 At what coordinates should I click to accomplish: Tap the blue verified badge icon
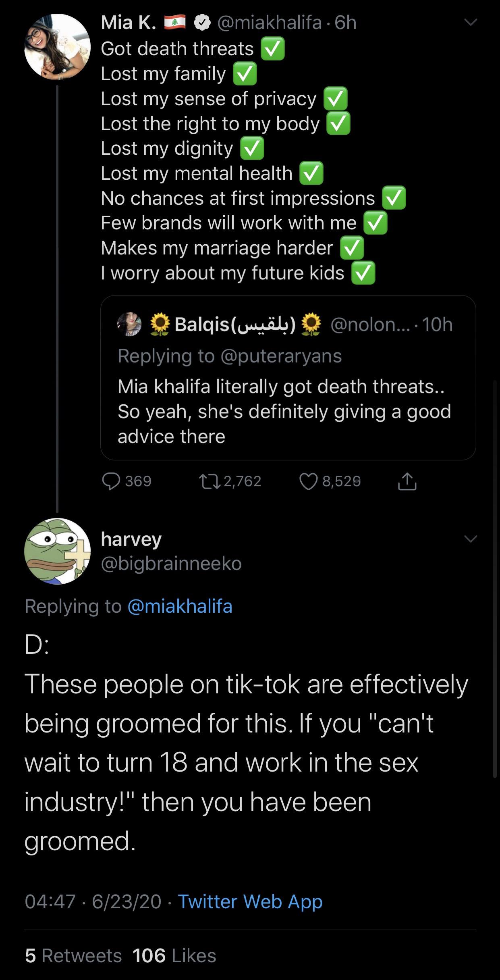[202, 23]
